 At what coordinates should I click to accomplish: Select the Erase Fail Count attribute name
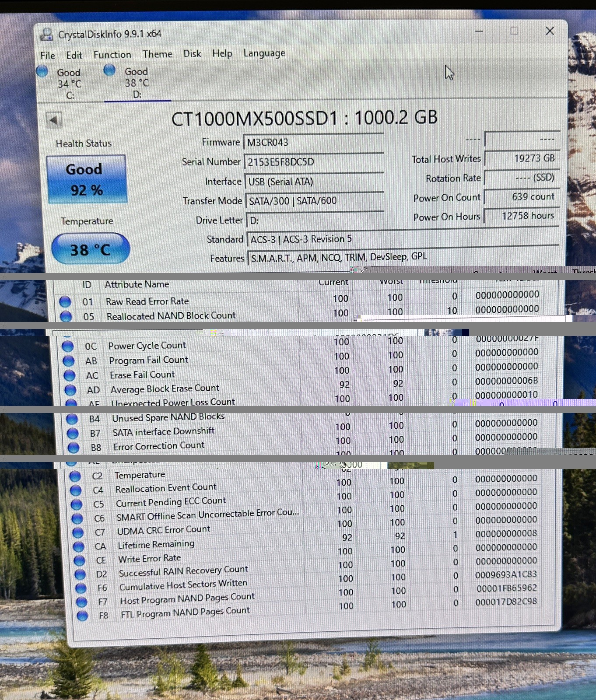[142, 375]
